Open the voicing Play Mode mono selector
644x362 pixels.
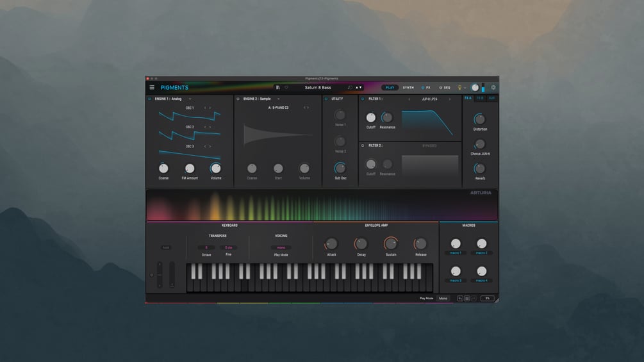(x=281, y=247)
